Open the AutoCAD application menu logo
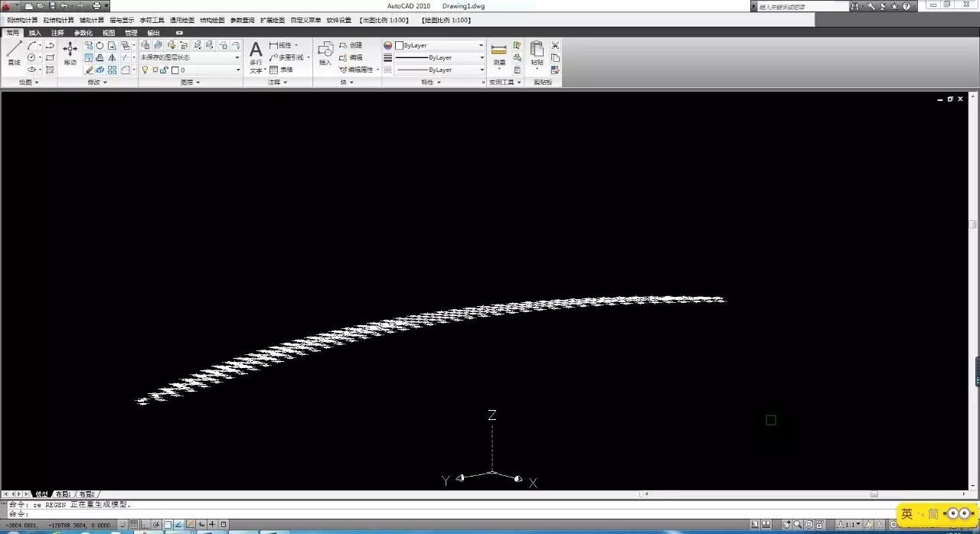Image resolution: width=980 pixels, height=534 pixels. click(7, 5)
